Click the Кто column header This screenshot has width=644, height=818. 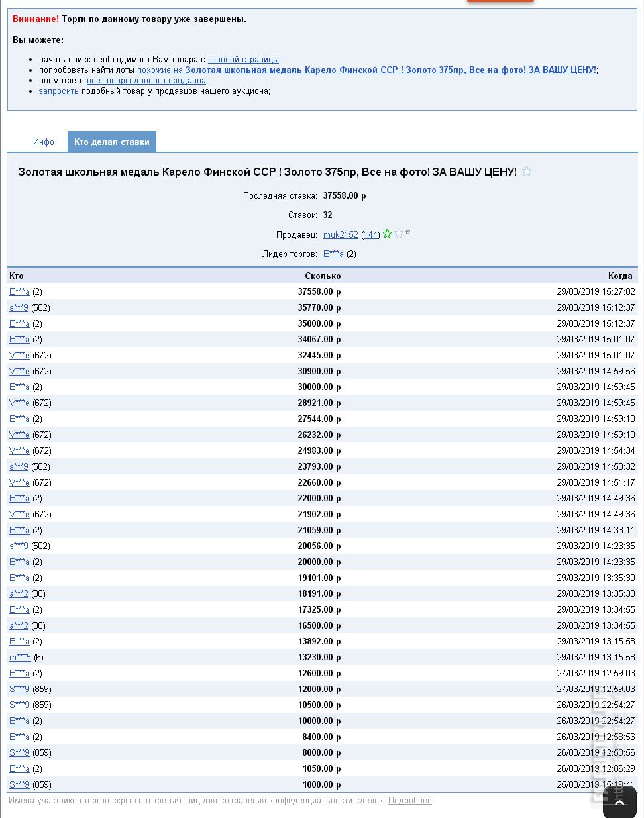point(17,276)
